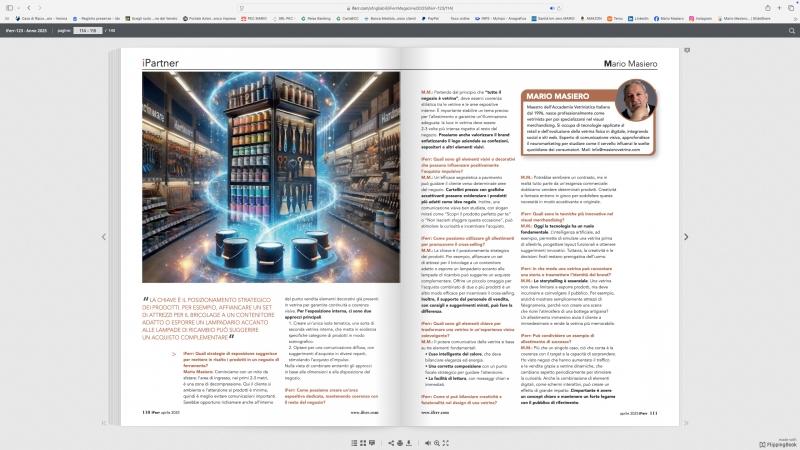Add a bookmark at page corner
800x450 pixels.
687,51
